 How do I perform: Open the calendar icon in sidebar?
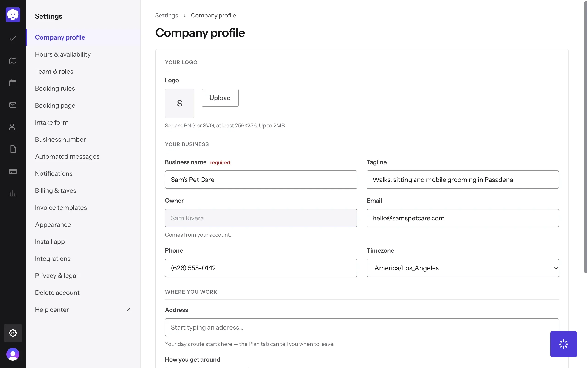[13, 83]
